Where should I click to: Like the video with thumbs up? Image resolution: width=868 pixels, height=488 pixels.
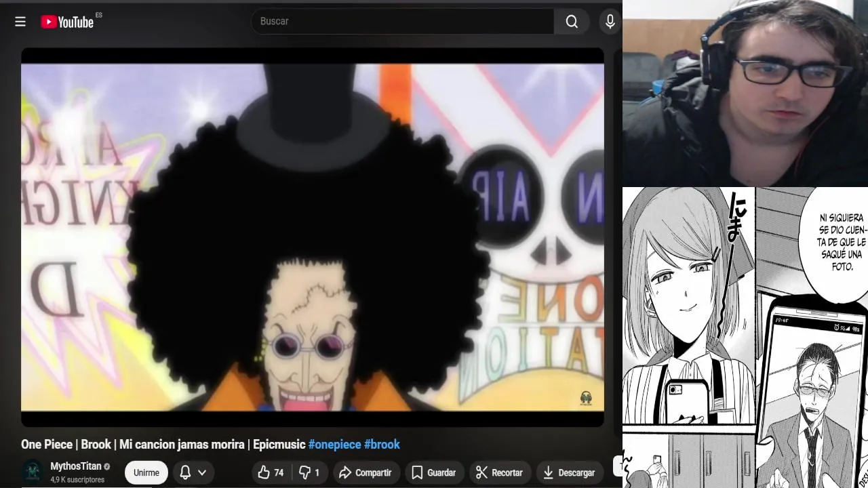point(271,472)
